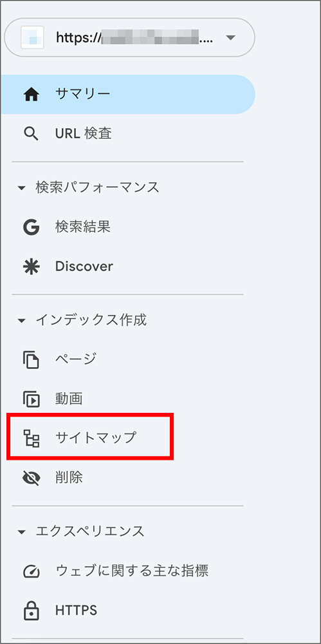Collapse the エクスペリエンス section
The height and width of the screenshot is (644, 321).
tap(22, 533)
